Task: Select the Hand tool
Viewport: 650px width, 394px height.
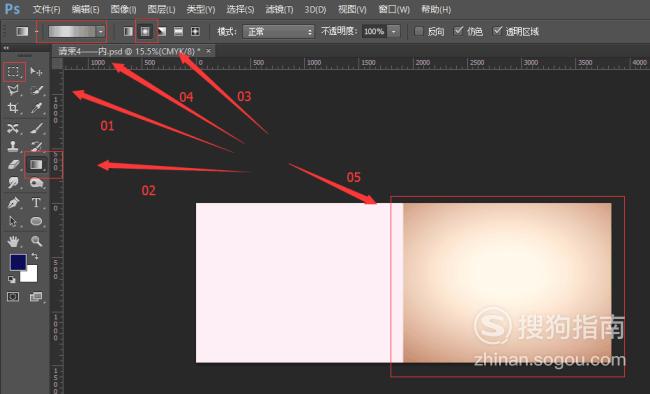Action: (x=13, y=241)
